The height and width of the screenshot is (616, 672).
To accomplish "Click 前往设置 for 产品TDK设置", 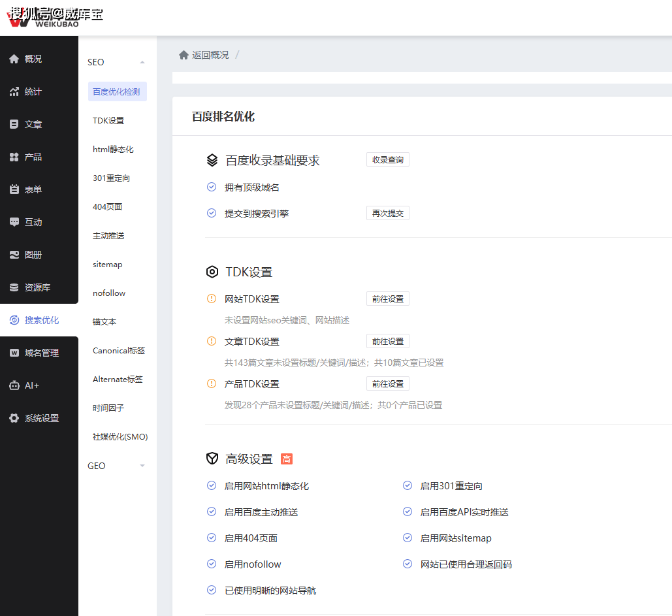I will pos(388,383).
